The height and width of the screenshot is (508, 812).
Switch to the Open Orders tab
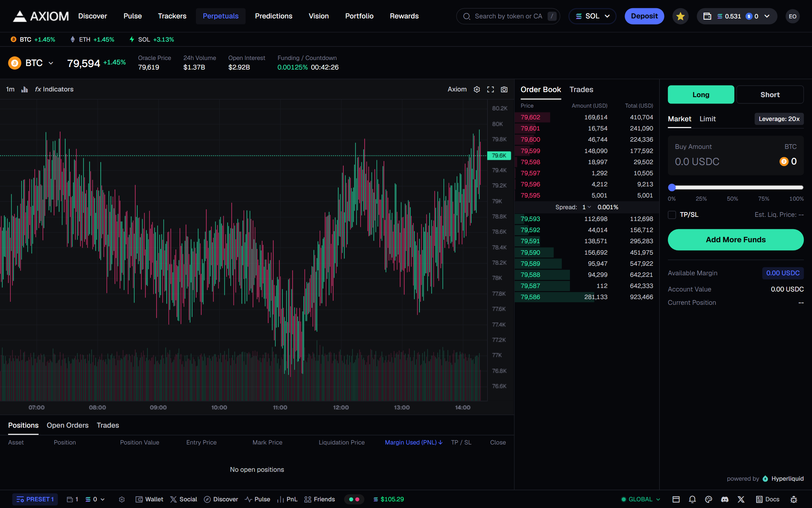tap(68, 425)
